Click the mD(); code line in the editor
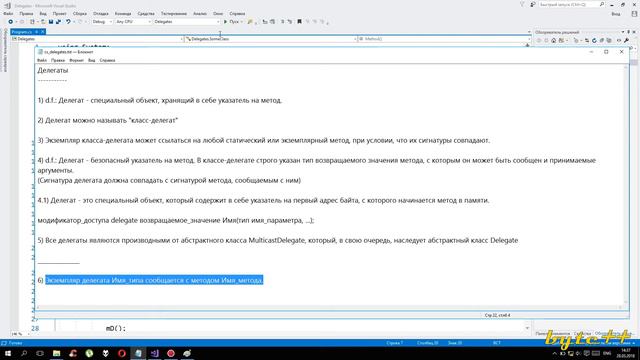This screenshot has width=640, height=360. [116, 328]
